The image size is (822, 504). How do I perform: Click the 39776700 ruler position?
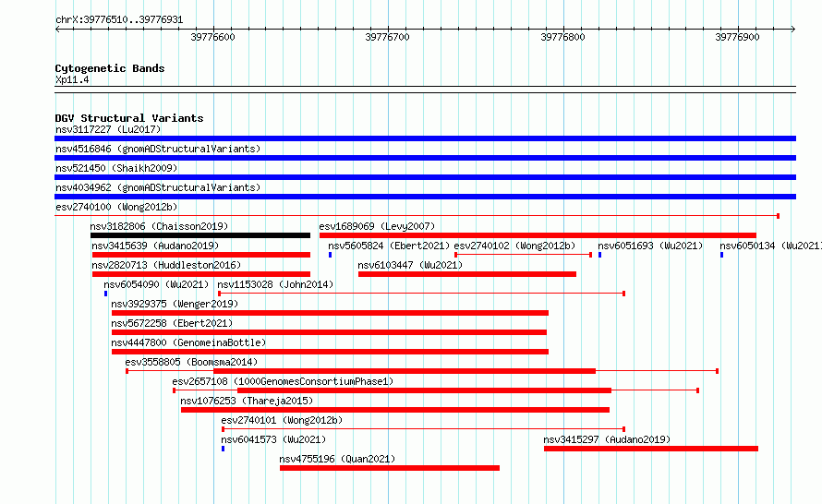[387, 37]
